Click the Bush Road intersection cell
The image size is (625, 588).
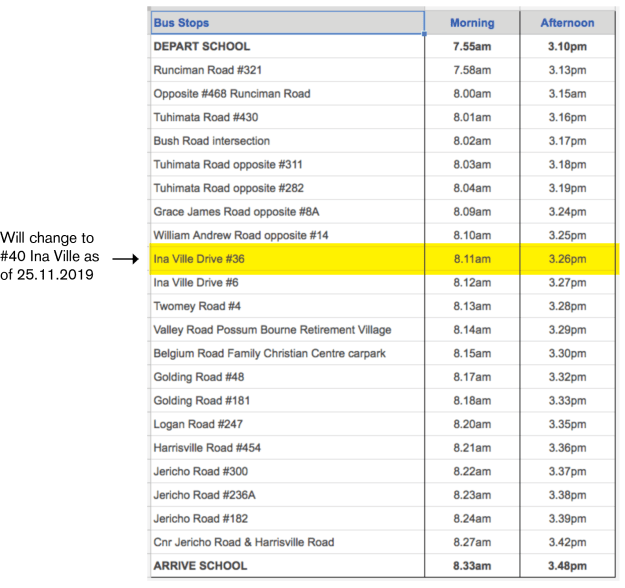pos(212,141)
